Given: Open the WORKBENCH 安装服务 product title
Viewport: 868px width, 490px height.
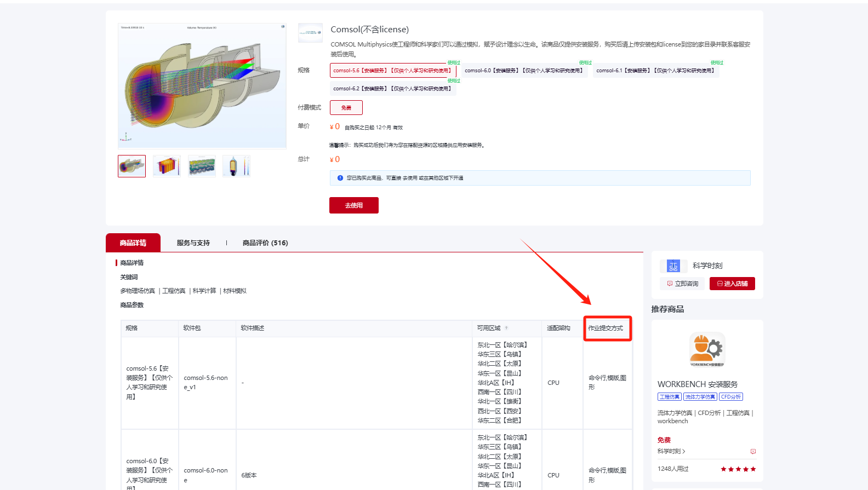Looking at the screenshot, I should pos(697,384).
